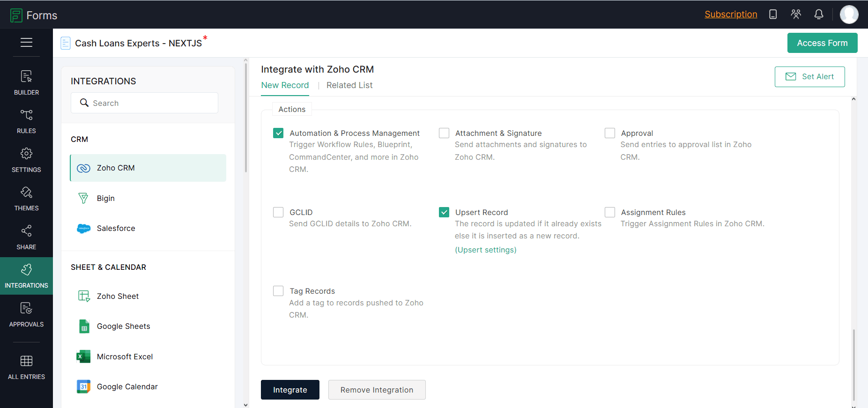Open Zoho Sheet integration
Viewport: 868px width, 408px height.
click(148, 296)
